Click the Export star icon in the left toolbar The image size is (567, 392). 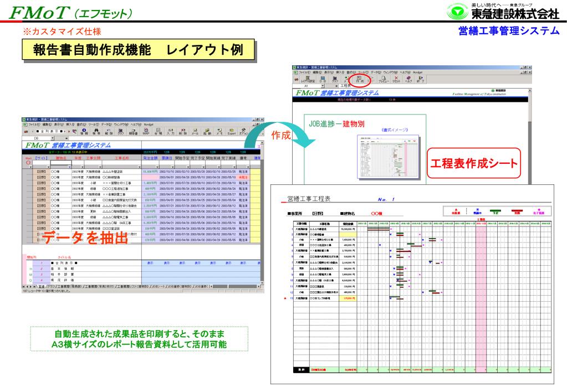click(x=232, y=132)
